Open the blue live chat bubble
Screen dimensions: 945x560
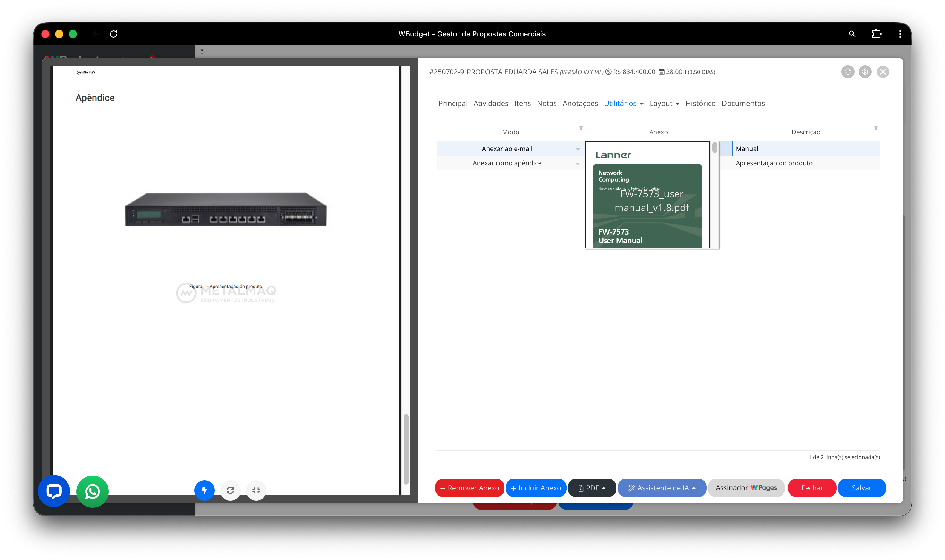coord(54,491)
